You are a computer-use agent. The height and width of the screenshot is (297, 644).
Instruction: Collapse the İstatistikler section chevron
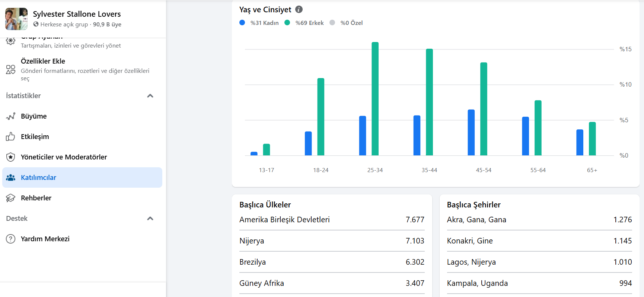click(150, 96)
